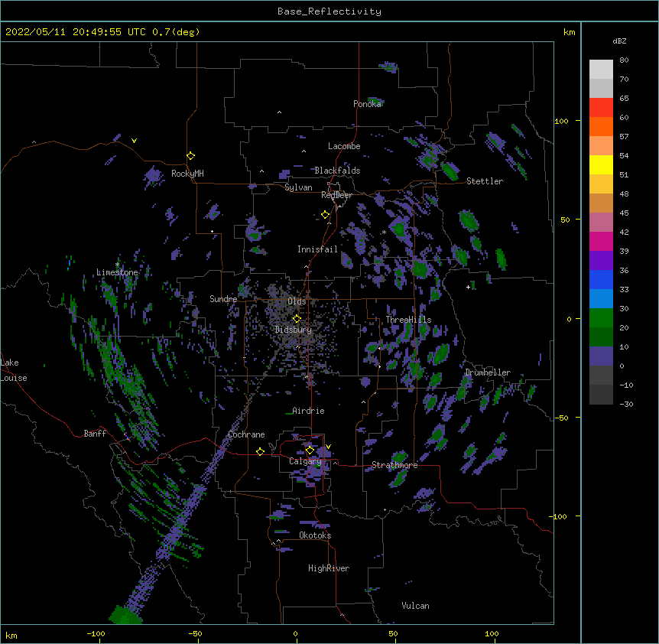Click the yellow V marker northeast of Calgary
Image resolution: width=659 pixels, height=644 pixels.
coord(328,447)
